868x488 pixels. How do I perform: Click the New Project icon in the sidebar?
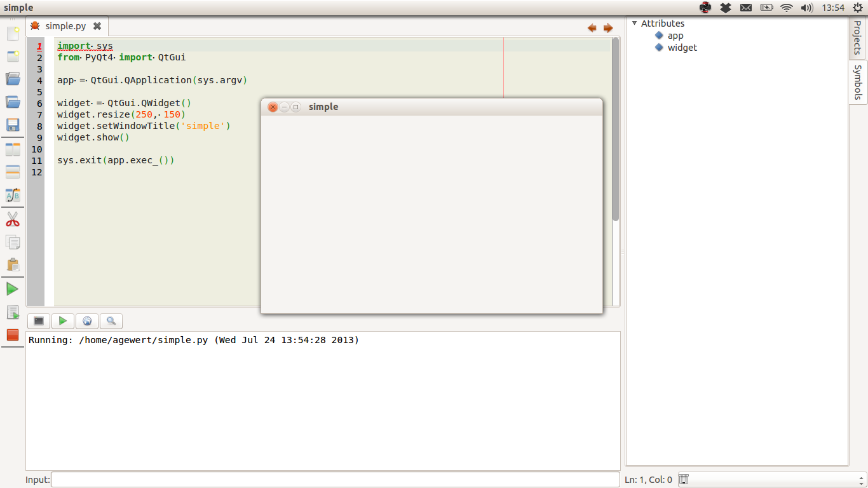coord(13,57)
